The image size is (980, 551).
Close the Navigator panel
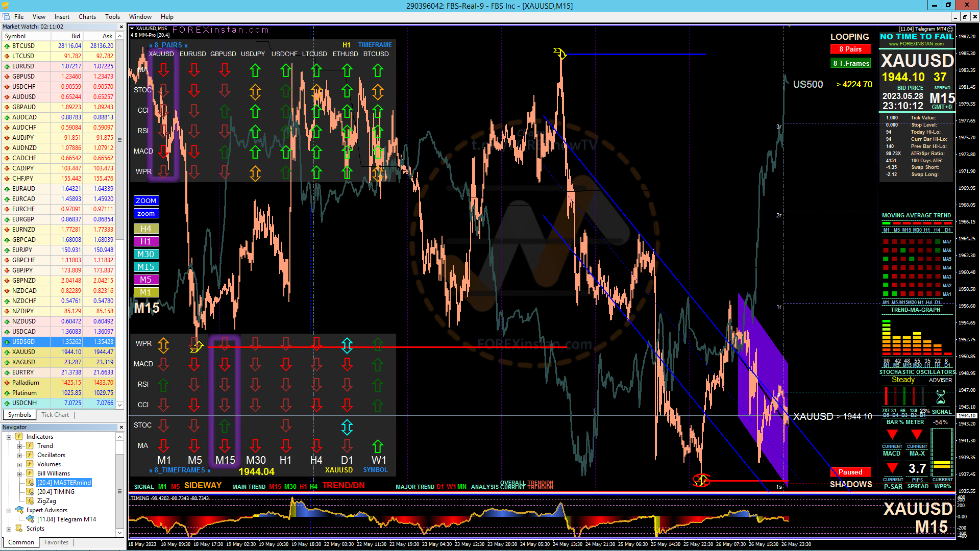[121, 427]
